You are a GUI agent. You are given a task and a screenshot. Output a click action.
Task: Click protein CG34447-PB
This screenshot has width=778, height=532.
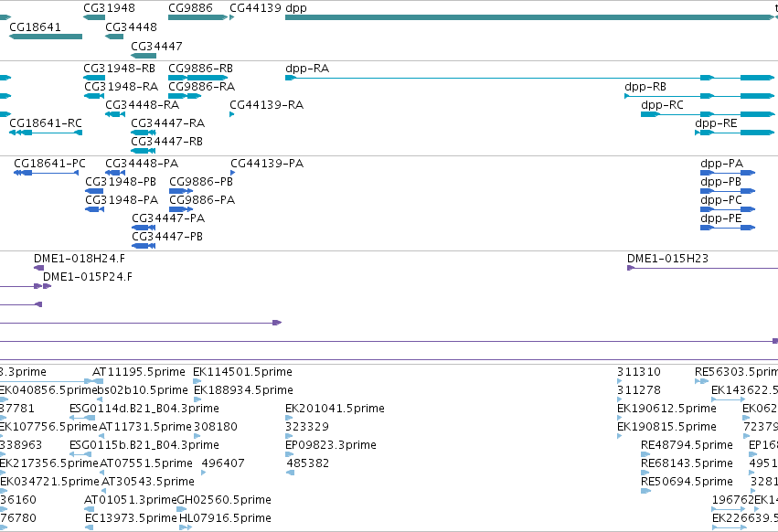(x=144, y=246)
